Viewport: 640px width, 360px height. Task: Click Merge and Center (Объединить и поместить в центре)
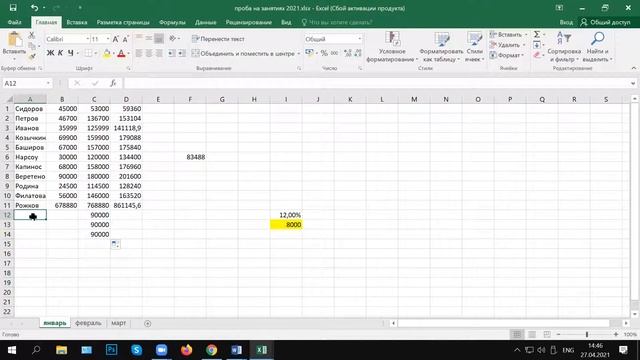[x=243, y=53]
